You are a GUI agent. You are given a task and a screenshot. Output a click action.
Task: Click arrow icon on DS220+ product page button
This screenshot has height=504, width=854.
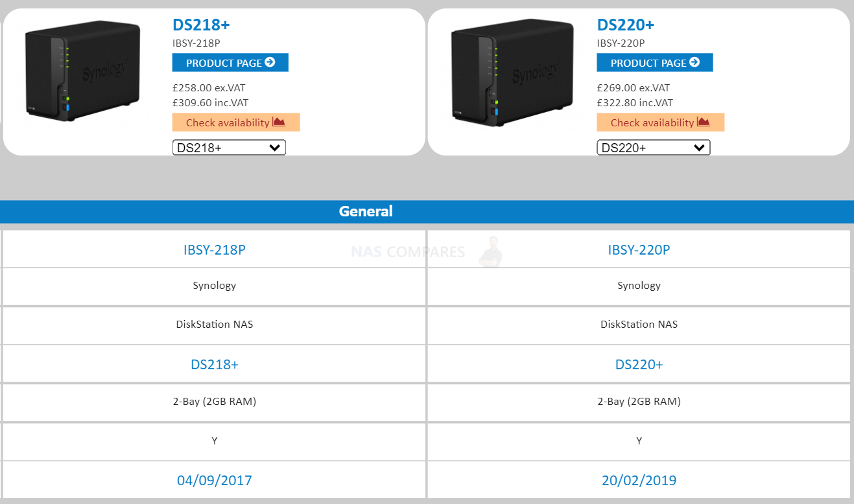pos(695,62)
